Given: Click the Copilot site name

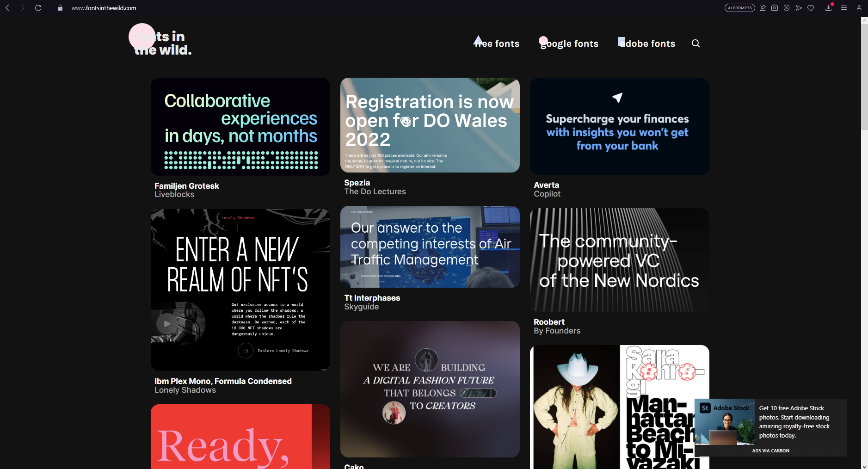Looking at the screenshot, I should click(x=547, y=194).
